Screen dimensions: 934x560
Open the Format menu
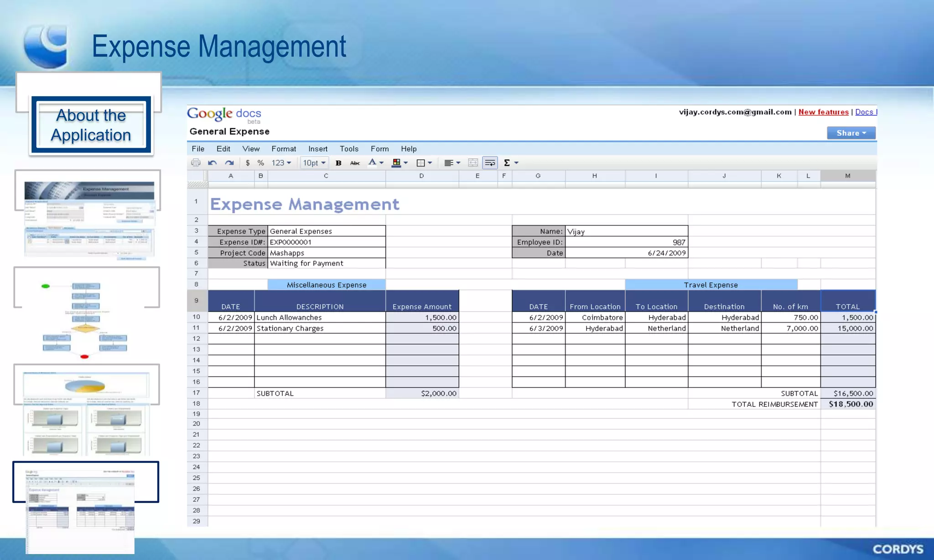click(284, 149)
